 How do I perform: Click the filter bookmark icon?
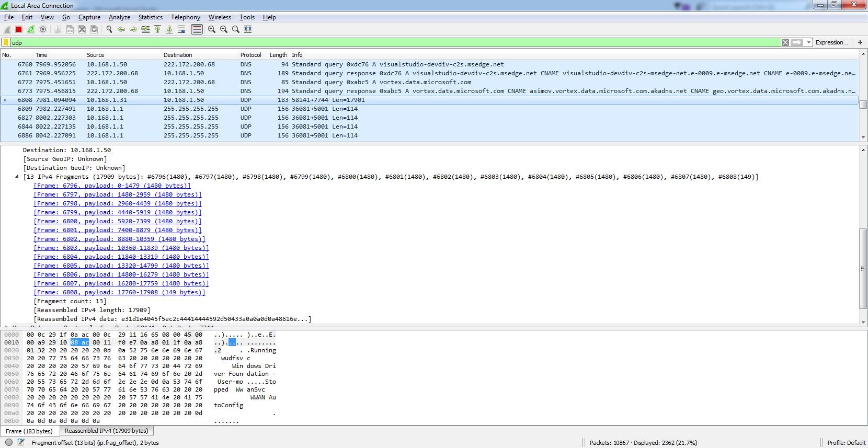6,43
